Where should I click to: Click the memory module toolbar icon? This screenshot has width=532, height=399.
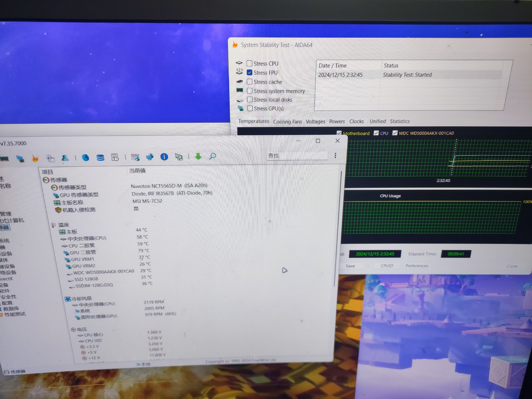pyautogui.click(x=4, y=159)
